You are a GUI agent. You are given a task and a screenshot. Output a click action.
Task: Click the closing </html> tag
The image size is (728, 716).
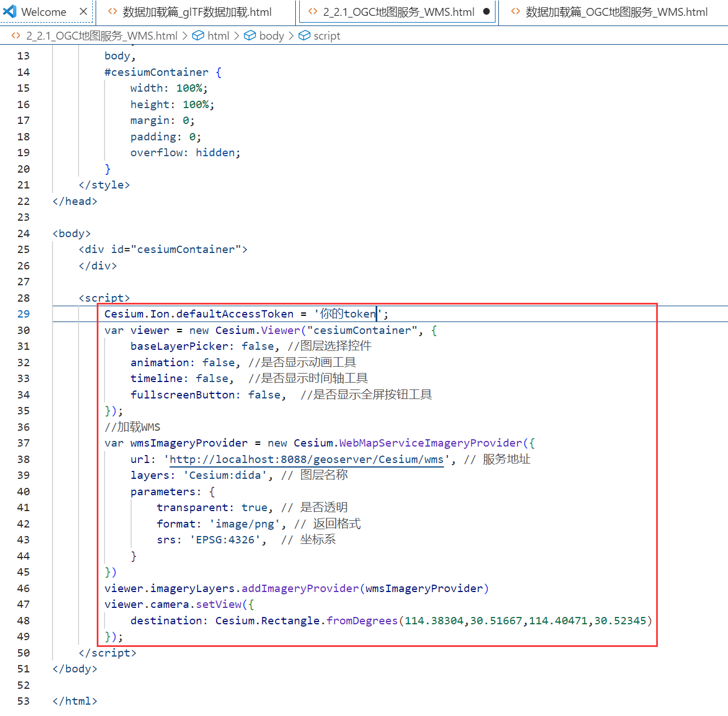pyautogui.click(x=75, y=701)
